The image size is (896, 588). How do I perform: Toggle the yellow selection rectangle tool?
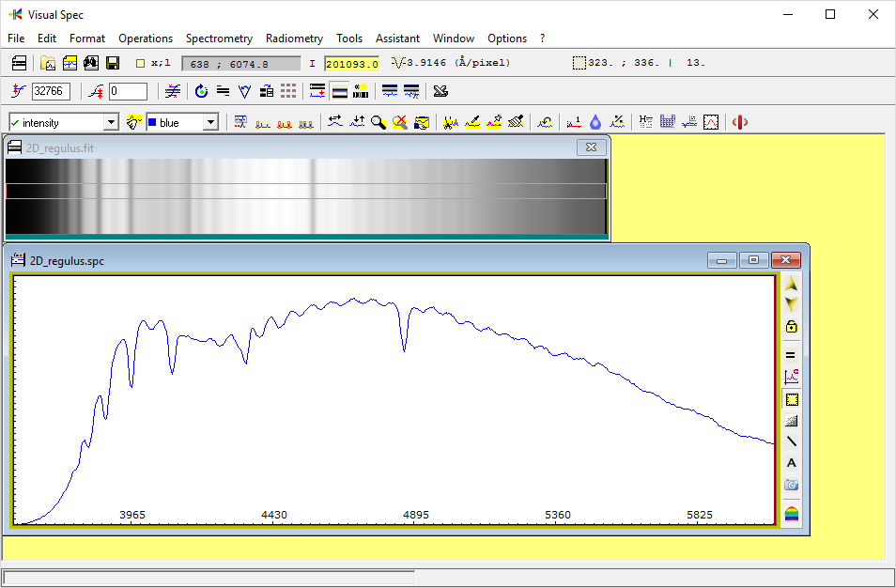click(x=792, y=399)
